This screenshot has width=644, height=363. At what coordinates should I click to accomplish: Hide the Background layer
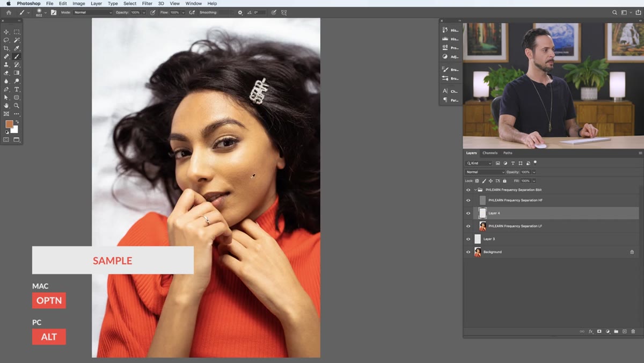coord(468,252)
